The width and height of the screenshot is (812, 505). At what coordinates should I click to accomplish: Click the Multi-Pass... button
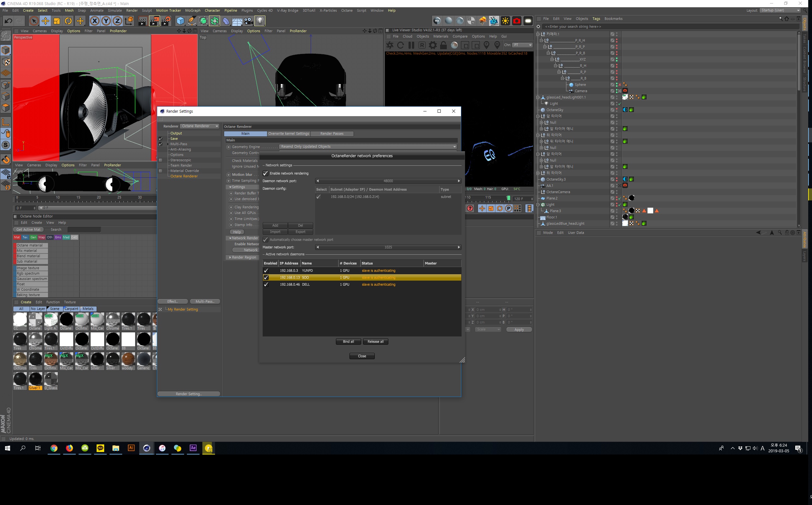pos(205,302)
